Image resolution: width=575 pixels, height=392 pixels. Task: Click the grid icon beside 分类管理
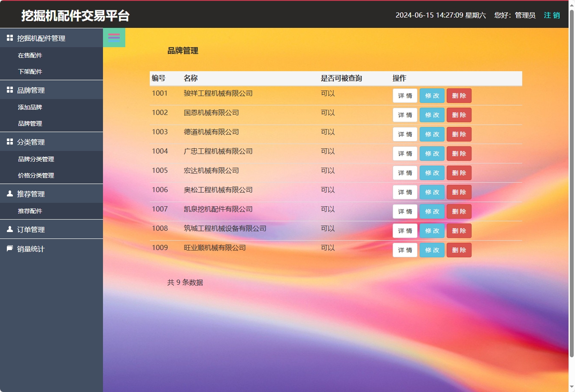click(x=9, y=142)
